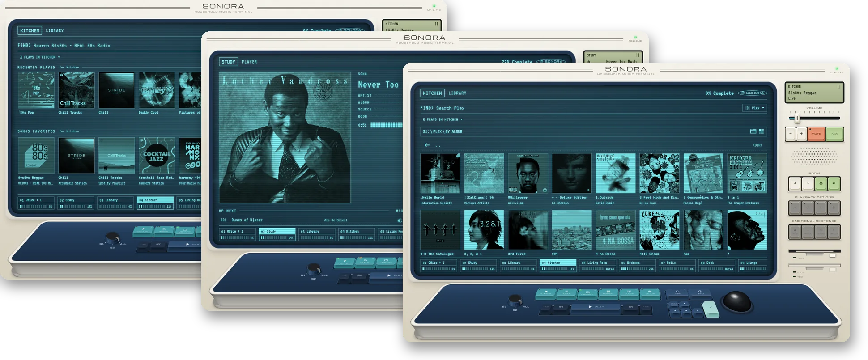Switch to list view in the S1:\PLEX path bar
868x360 pixels.
(x=761, y=131)
